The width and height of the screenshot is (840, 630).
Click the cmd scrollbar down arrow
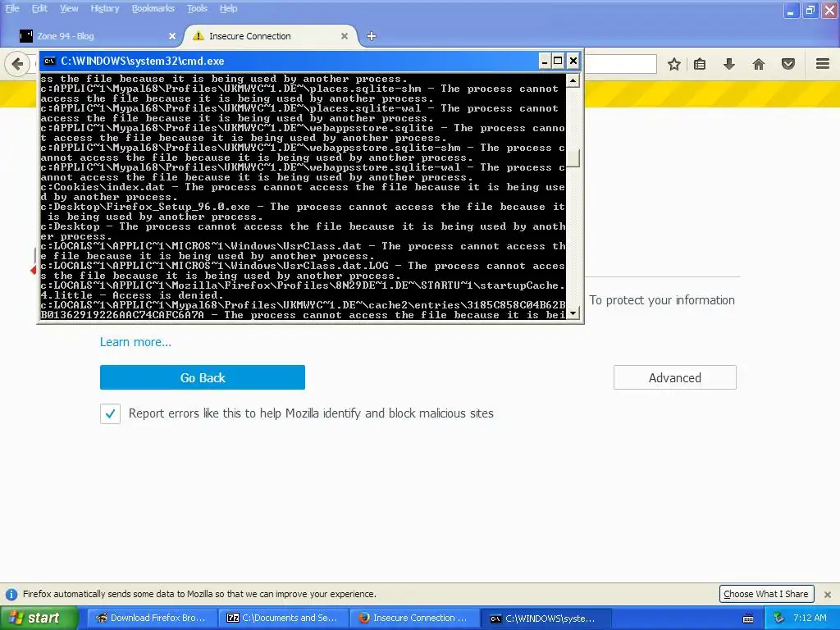(573, 313)
